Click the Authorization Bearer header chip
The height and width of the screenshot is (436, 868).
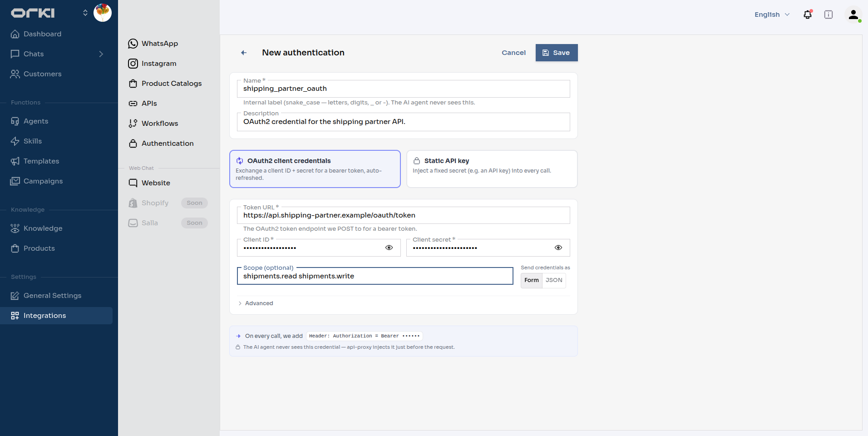pos(365,336)
